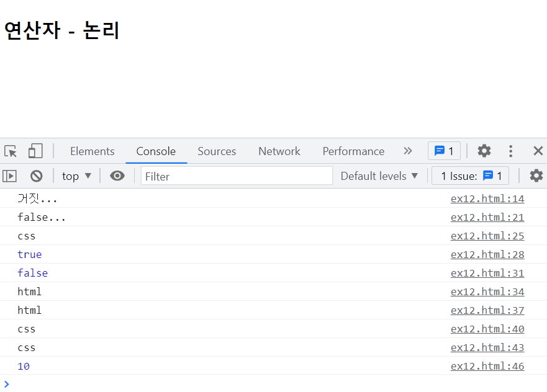Open the issues badge in the tab bar
Image resolution: width=547 pixels, height=392 pixels.
[x=444, y=151]
